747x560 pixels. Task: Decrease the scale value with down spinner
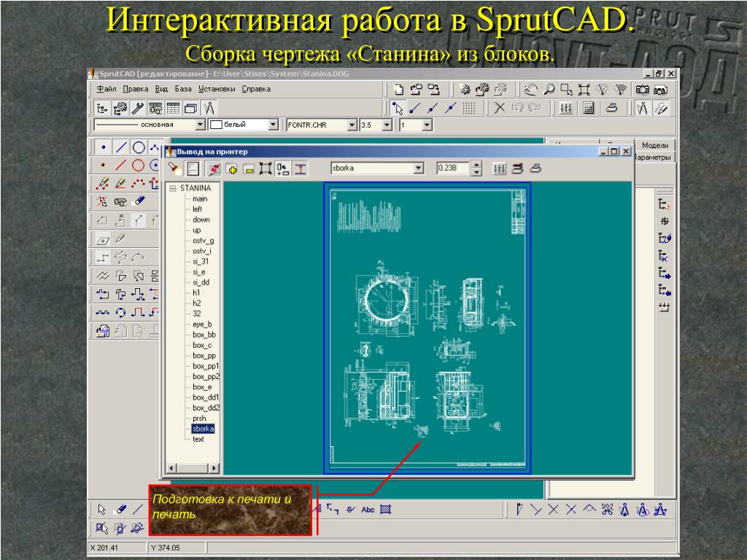[x=476, y=172]
